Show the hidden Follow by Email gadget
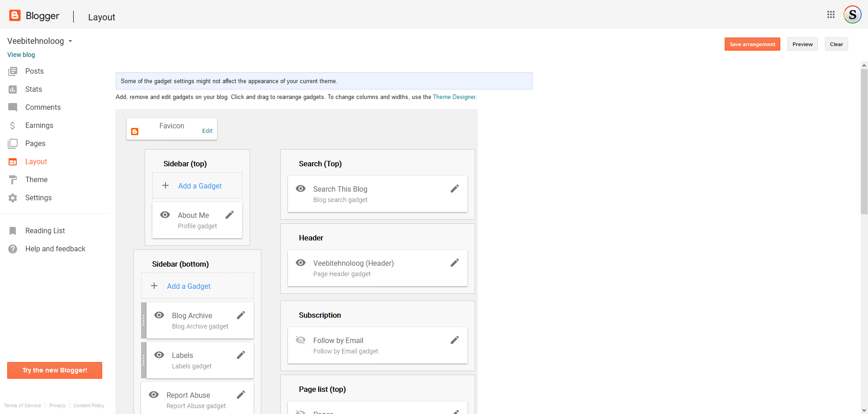 pyautogui.click(x=301, y=340)
